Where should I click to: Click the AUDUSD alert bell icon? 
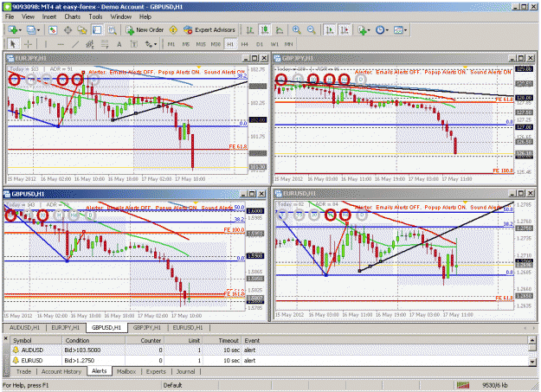click(x=16, y=350)
